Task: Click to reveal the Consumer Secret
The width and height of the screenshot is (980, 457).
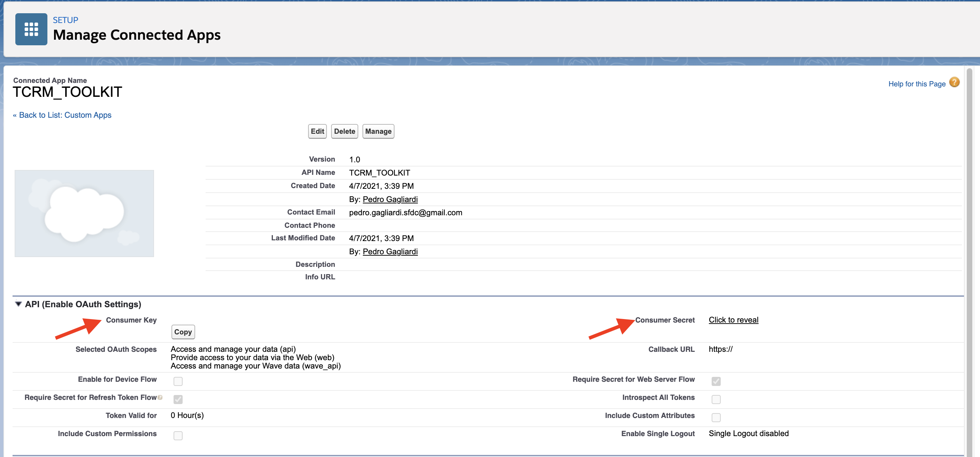Action: (x=733, y=320)
